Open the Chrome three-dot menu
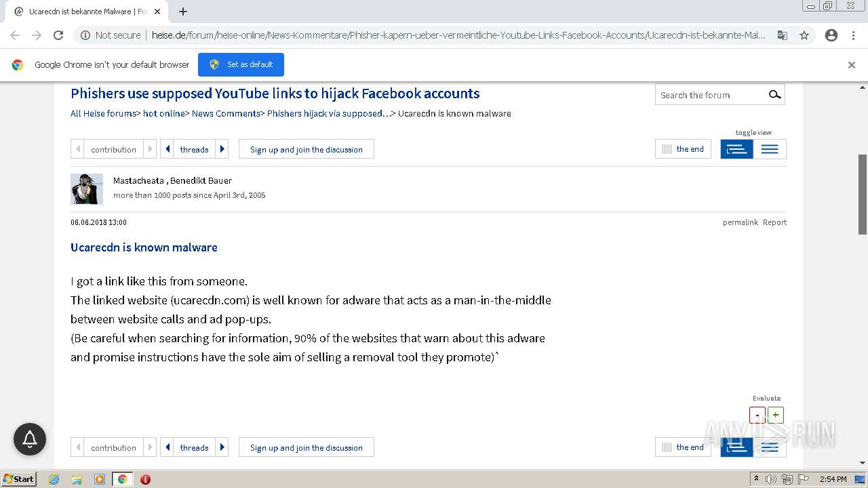 coord(853,35)
